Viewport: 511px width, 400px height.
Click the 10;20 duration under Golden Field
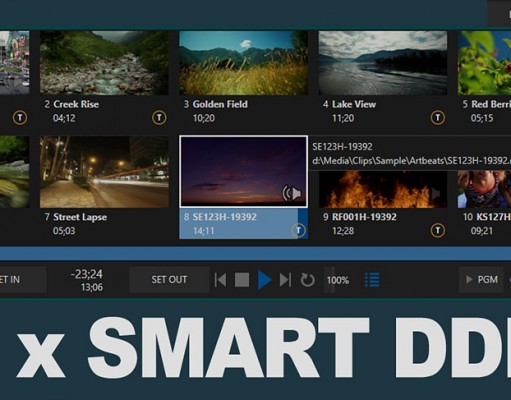coord(204,118)
